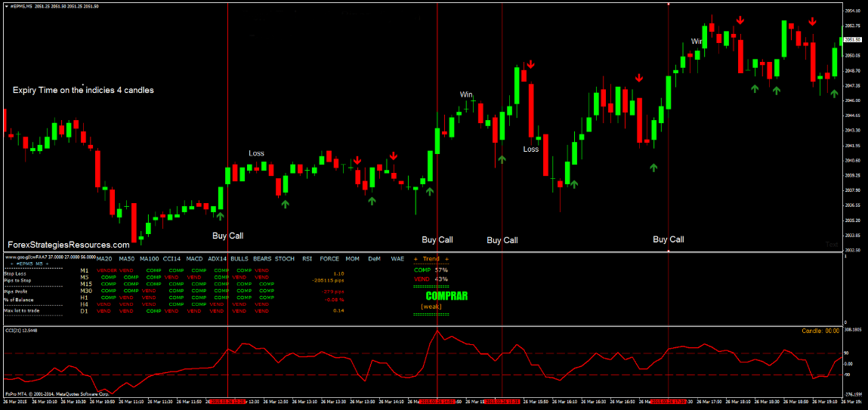Select the BULLS column header
The image size is (868, 410).
coord(239,258)
